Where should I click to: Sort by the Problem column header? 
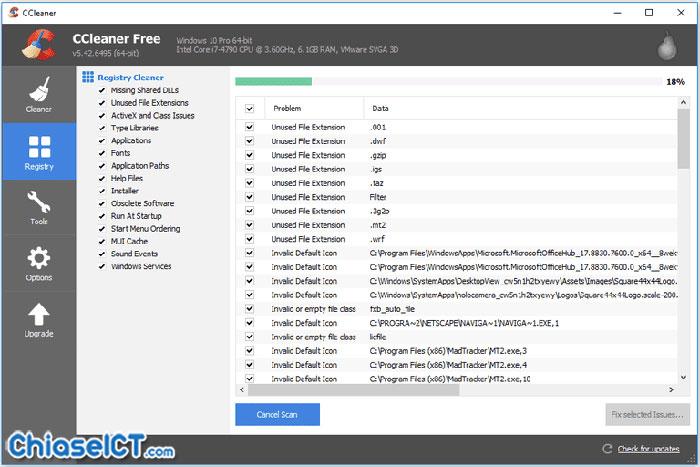pos(314,108)
